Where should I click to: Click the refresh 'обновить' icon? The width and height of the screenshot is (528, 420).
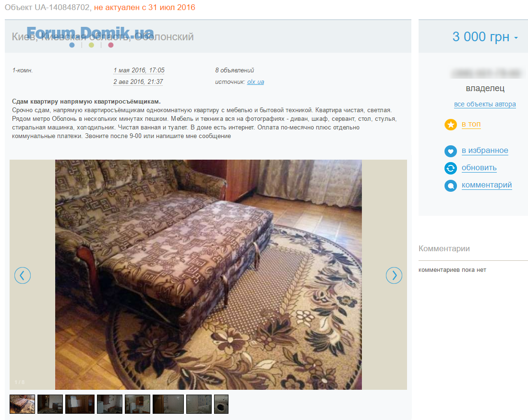(x=451, y=168)
